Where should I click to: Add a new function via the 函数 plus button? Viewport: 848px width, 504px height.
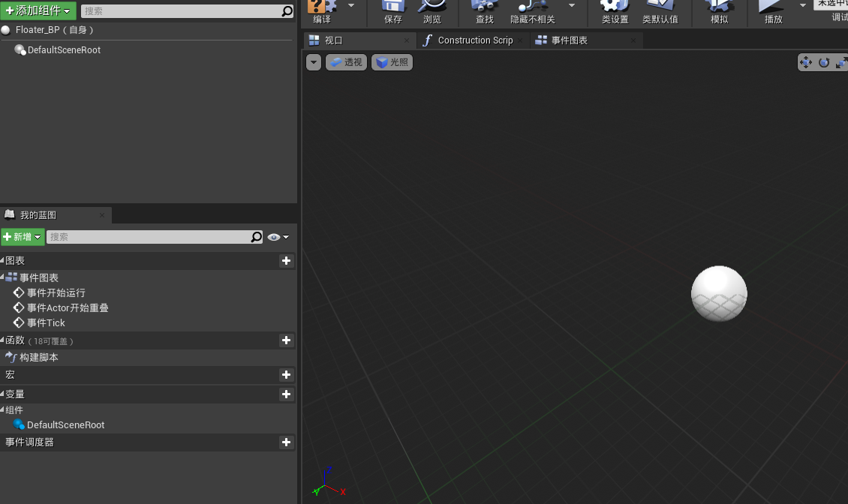286,340
